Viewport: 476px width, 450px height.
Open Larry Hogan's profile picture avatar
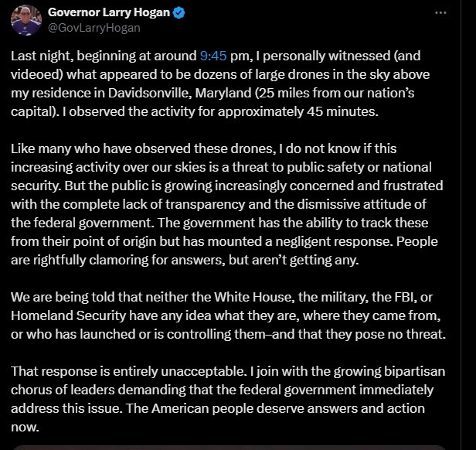click(x=26, y=20)
